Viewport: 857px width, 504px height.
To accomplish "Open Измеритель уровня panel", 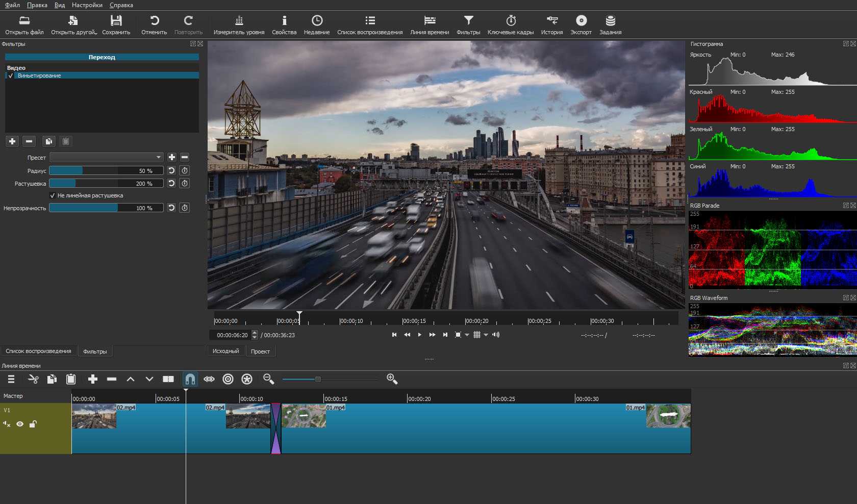I will click(x=239, y=20).
